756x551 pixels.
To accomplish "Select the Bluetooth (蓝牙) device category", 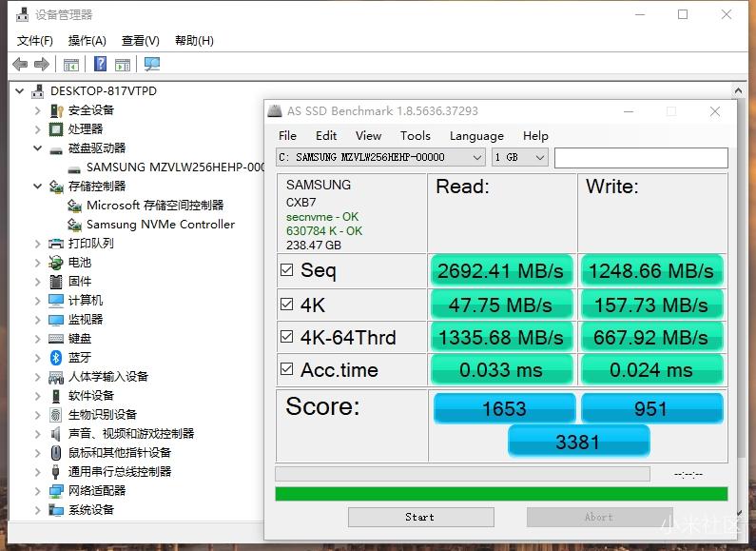I will [80, 358].
